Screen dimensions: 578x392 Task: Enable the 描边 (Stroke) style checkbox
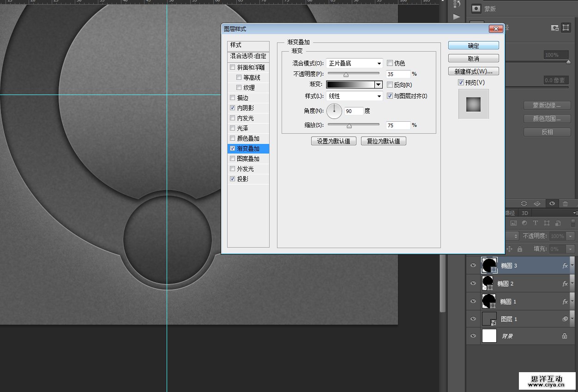click(233, 98)
